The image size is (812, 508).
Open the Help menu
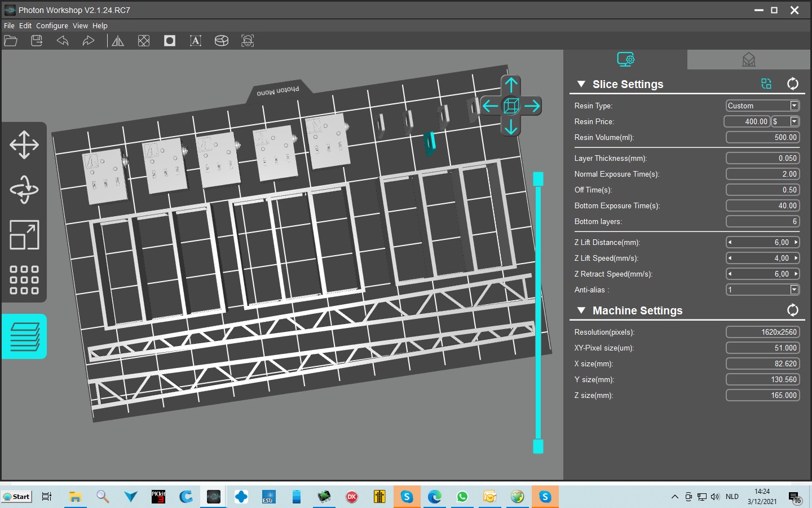click(x=100, y=26)
